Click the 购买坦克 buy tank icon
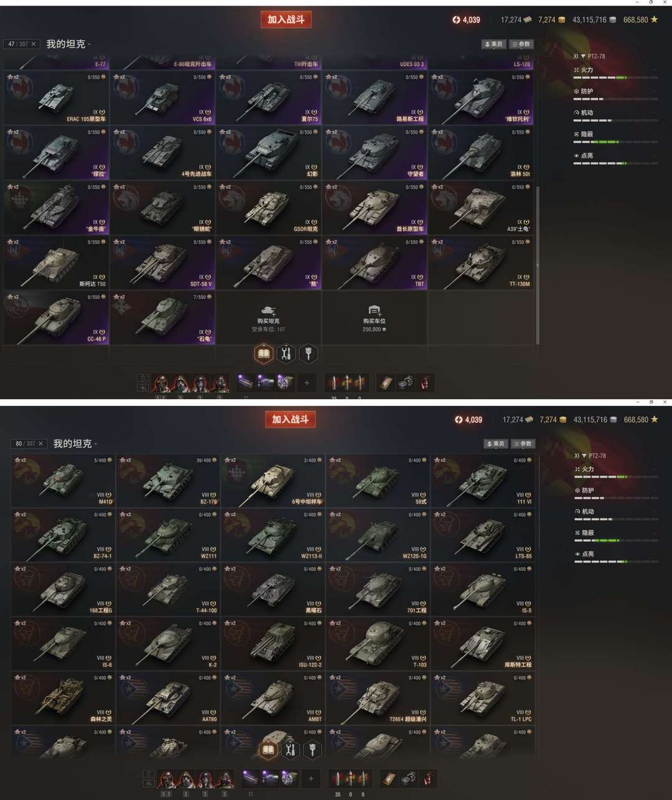Viewport: 672px width, 800px height. [x=269, y=310]
